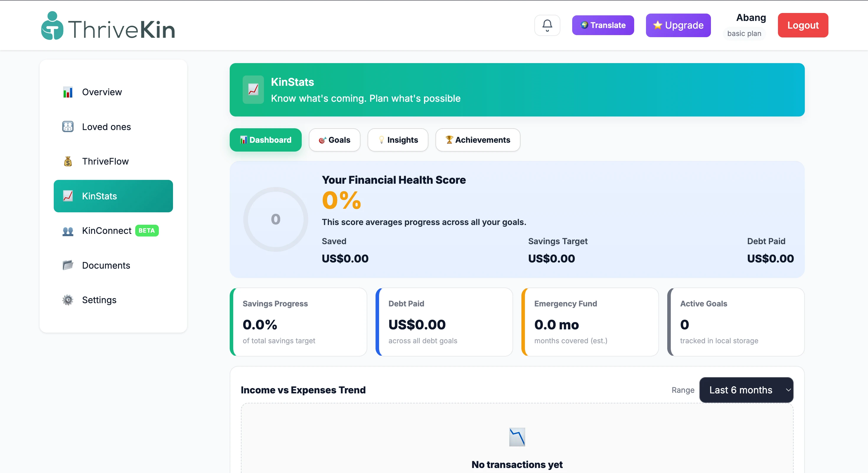
Task: Select the Dashboard tab
Action: click(265, 140)
